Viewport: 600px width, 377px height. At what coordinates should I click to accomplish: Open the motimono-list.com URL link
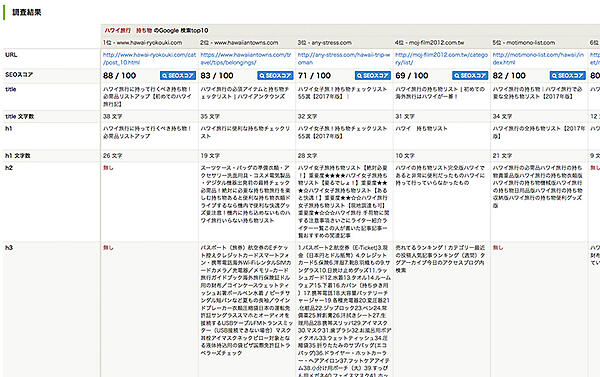tap(538, 59)
